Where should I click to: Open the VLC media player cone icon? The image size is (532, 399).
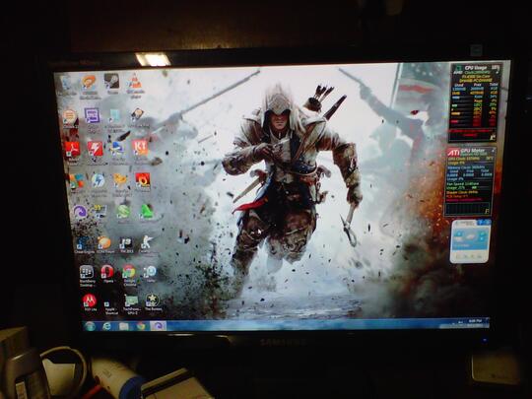[134, 86]
